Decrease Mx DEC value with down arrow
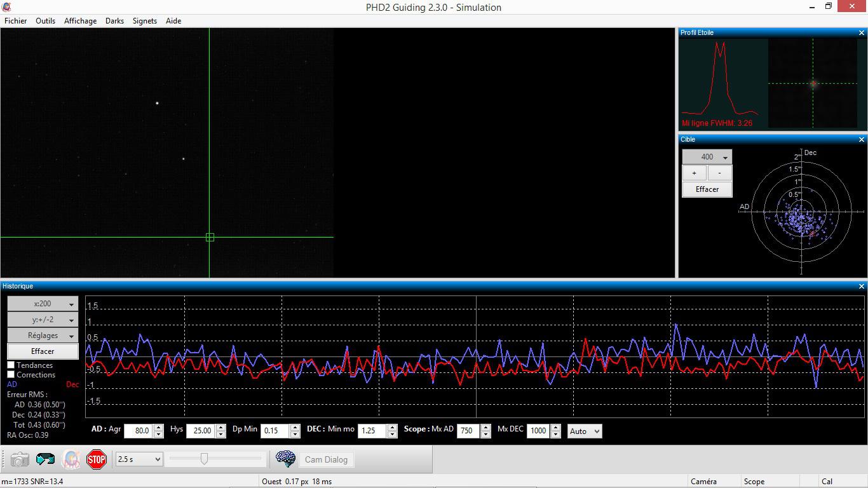This screenshot has height=488, width=868. point(555,435)
